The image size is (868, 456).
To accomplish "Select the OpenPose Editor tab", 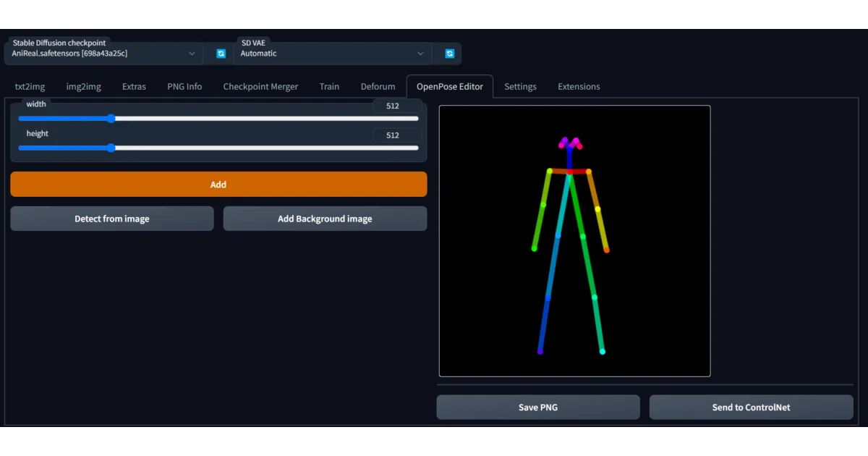I will click(449, 86).
